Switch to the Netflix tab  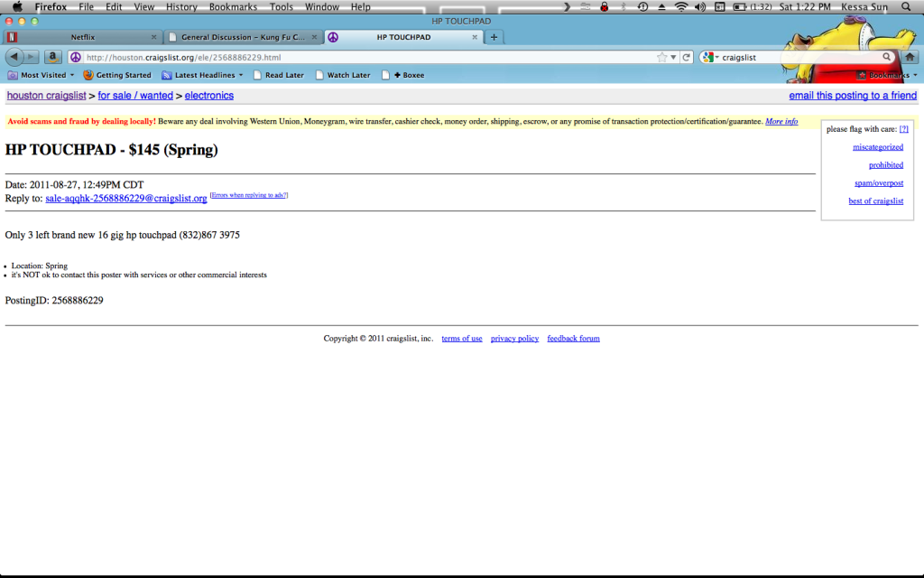point(82,37)
